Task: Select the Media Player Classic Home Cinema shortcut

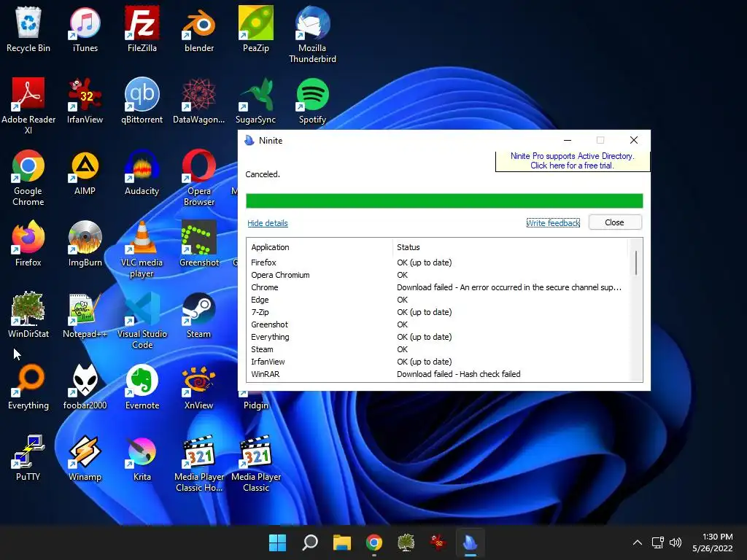Action: tap(199, 463)
